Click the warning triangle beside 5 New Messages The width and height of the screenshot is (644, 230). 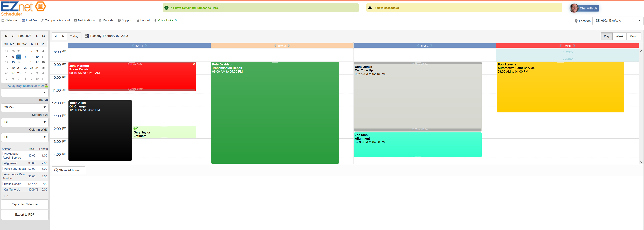pos(370,8)
